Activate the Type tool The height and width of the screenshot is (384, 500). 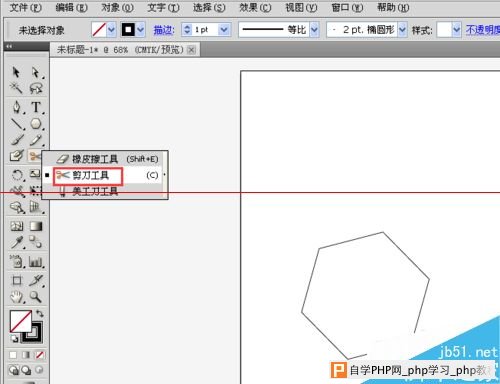point(36,107)
